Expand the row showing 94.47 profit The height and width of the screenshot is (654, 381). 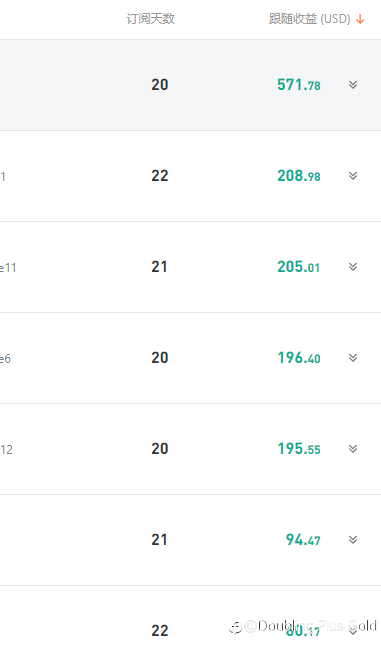353,540
